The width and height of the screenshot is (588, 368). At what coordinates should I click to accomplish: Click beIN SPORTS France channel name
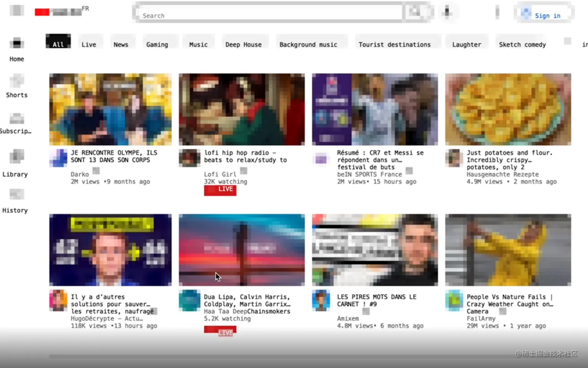369,174
